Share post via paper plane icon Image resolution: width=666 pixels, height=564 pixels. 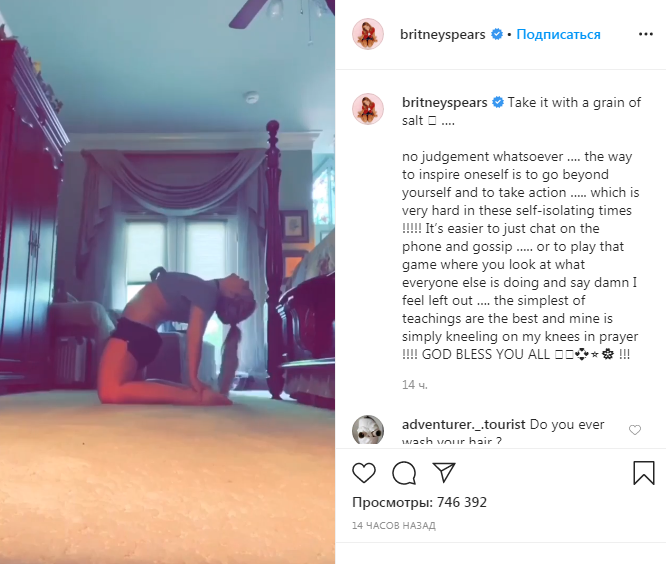point(444,472)
